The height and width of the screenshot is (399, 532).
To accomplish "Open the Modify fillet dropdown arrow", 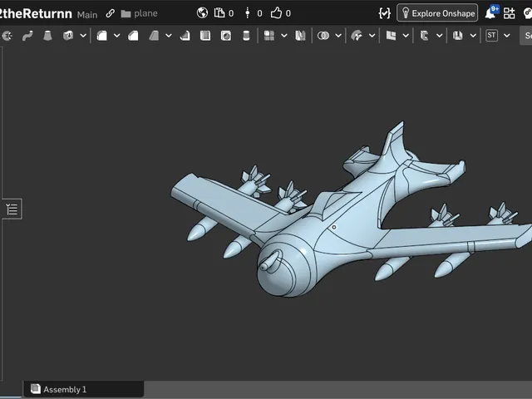I will [x=372, y=36].
